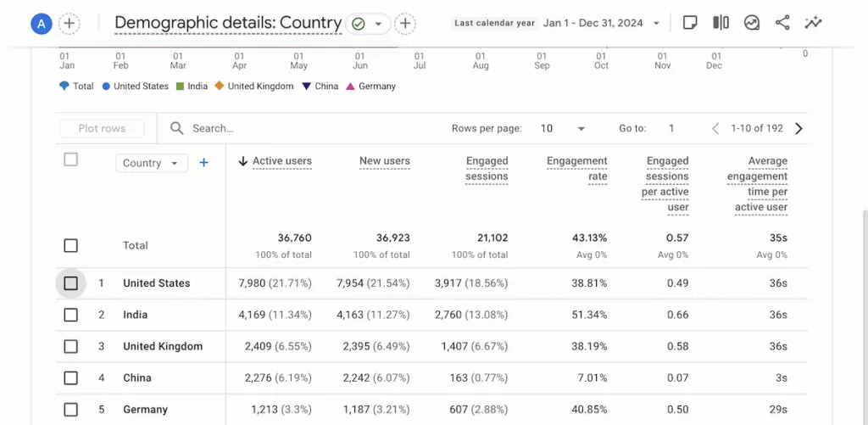The height and width of the screenshot is (425, 868).
Task: Click the Germany country name
Action: coord(145,410)
